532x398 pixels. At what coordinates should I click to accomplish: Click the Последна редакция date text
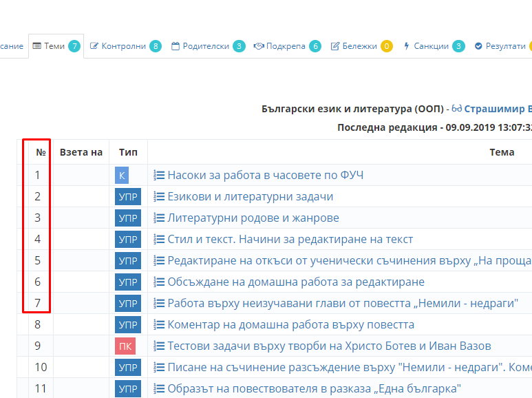435,127
